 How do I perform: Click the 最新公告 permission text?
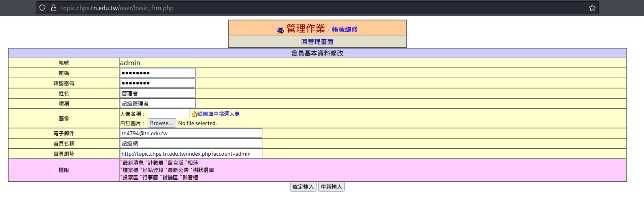(178, 170)
